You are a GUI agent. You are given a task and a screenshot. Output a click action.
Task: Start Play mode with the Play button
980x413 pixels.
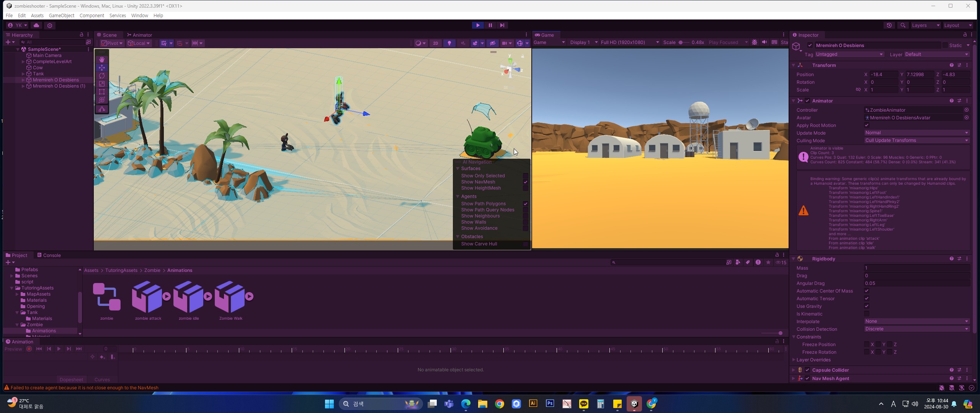(x=478, y=25)
